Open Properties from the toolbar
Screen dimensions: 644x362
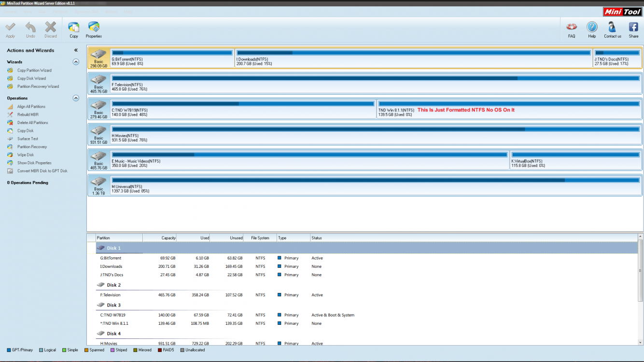(x=94, y=29)
